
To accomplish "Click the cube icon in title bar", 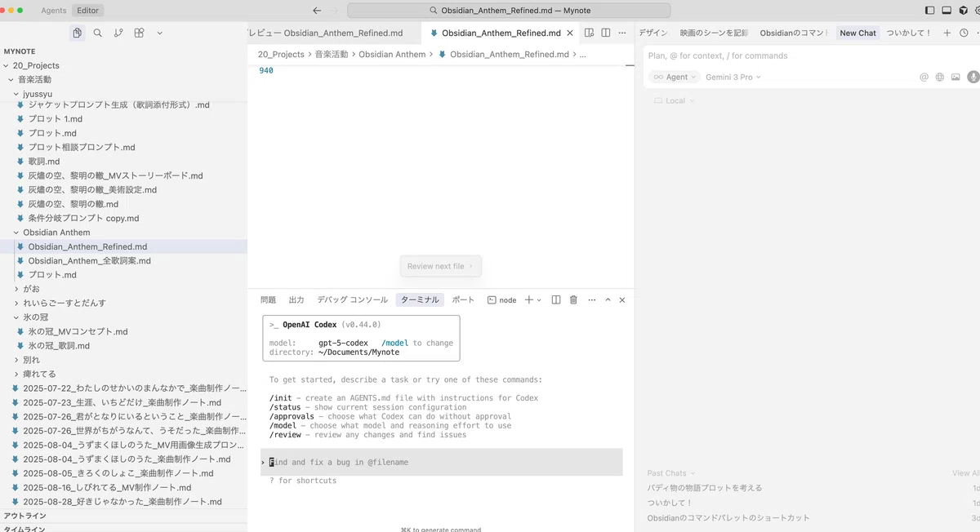I will point(963,11).
